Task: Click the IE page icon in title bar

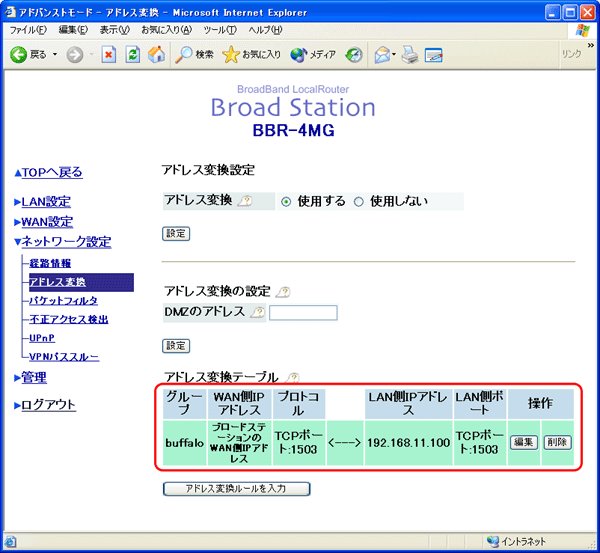Action: tap(10, 12)
